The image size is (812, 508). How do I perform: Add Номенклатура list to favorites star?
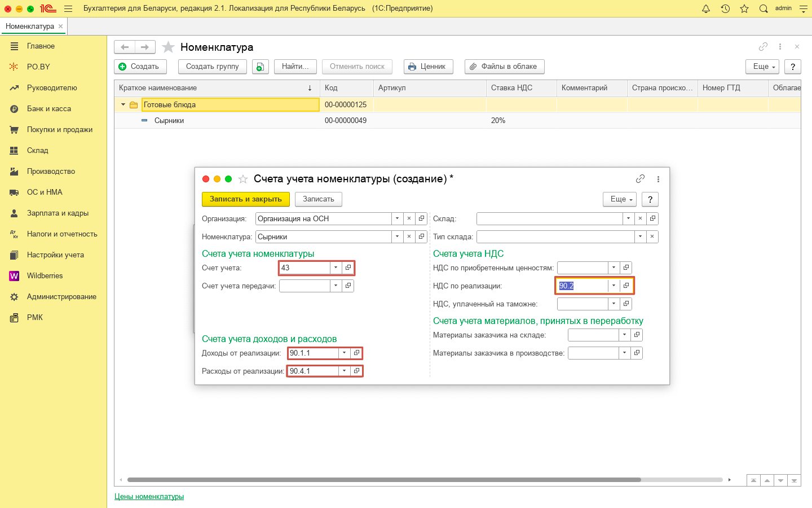pos(168,47)
